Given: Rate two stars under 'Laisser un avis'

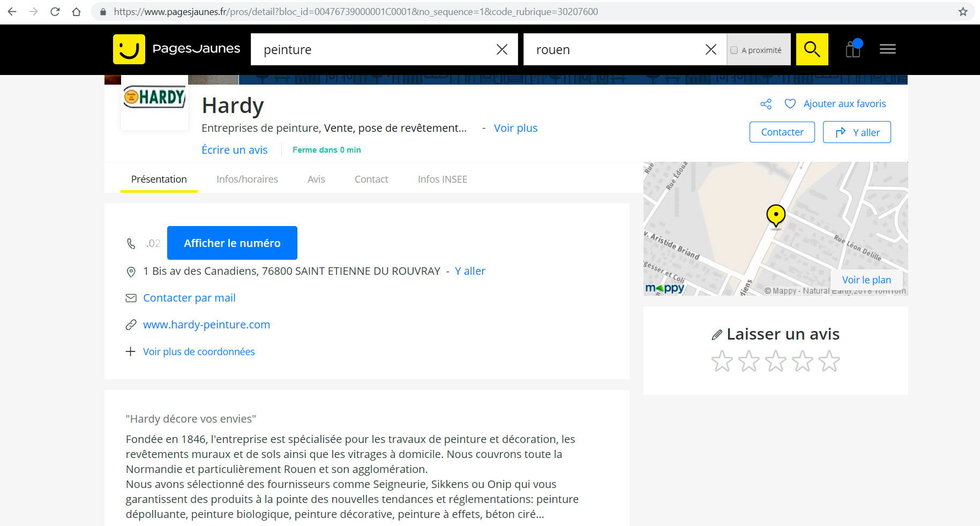Looking at the screenshot, I should pyautogui.click(x=749, y=361).
